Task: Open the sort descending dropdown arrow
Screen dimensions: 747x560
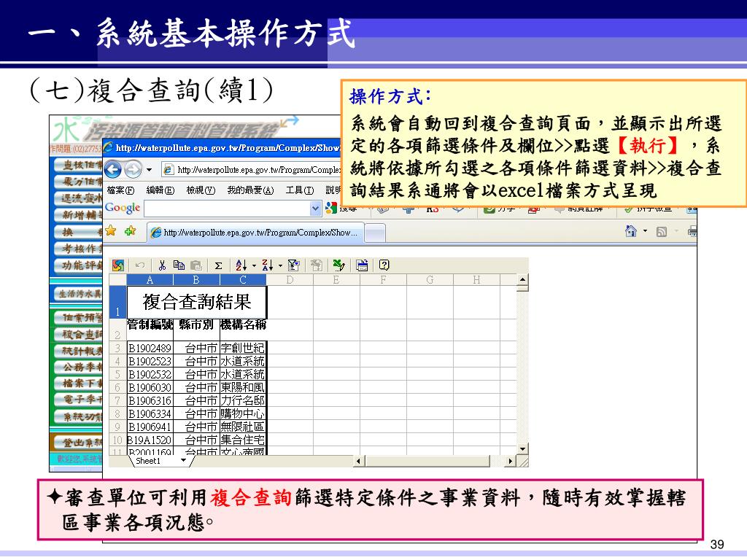Action: pyautogui.click(x=280, y=265)
